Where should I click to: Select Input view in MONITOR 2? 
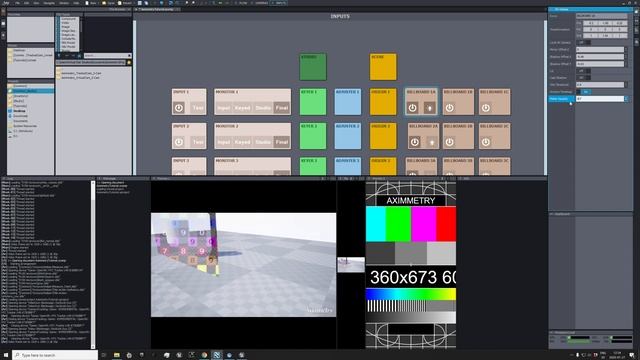(x=224, y=142)
